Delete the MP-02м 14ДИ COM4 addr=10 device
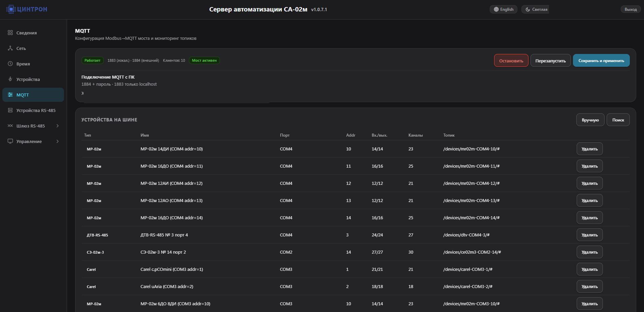The height and width of the screenshot is (312, 644). (589, 149)
